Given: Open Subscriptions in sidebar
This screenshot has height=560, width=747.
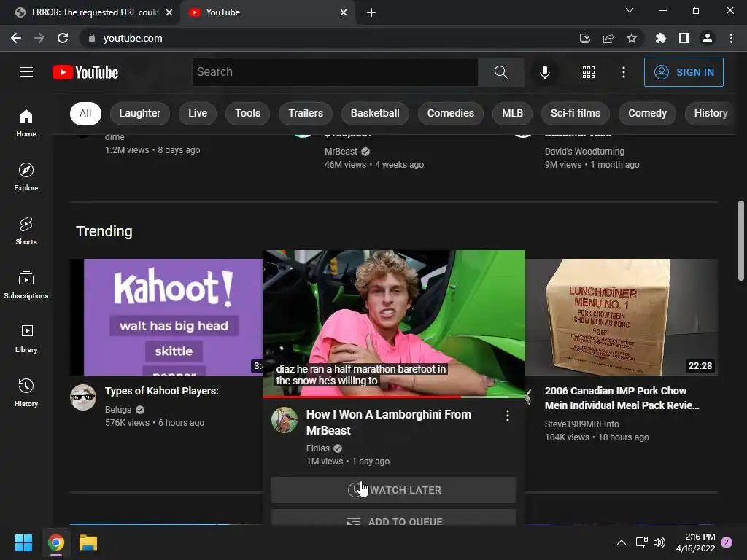Looking at the screenshot, I should tap(26, 284).
